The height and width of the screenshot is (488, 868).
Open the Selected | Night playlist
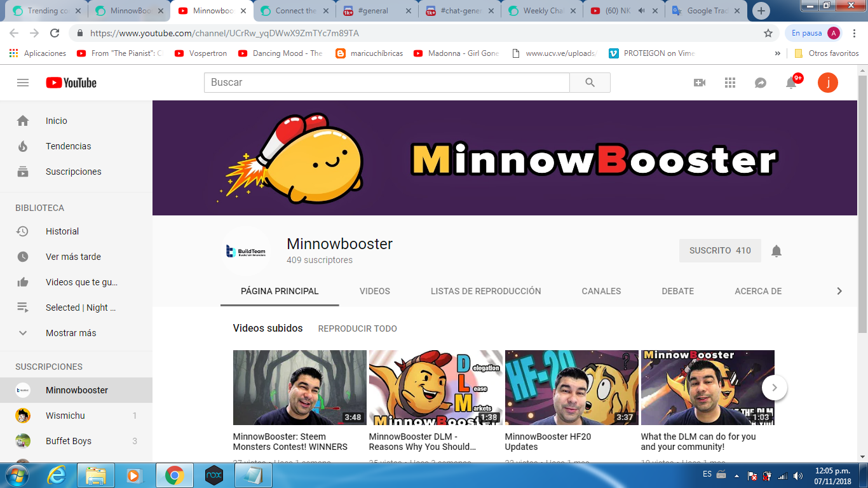coord(76,308)
